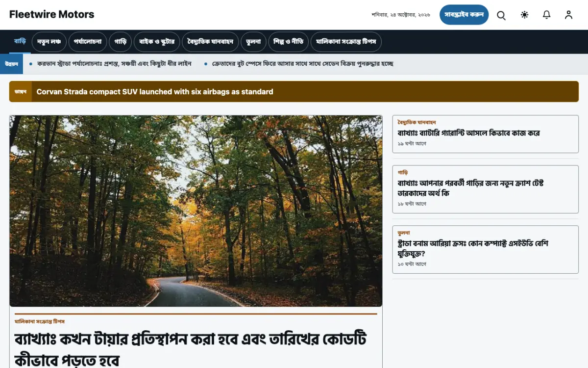Open the নতুন লঞ্চ nav tab
Image resolution: width=588 pixels, height=368 pixels.
click(x=49, y=42)
